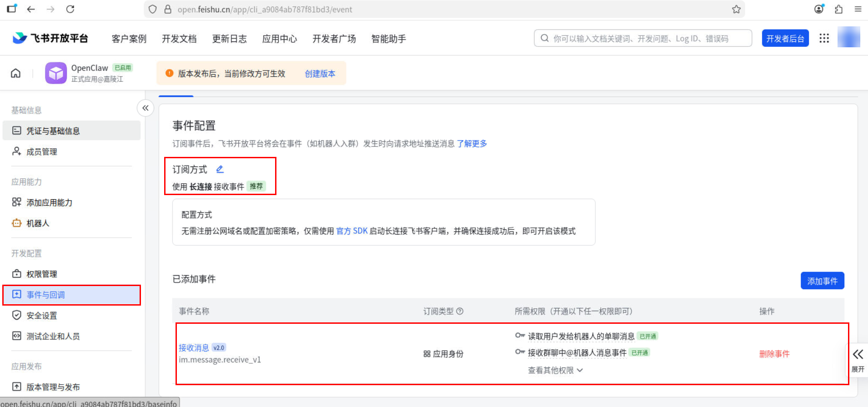Image resolution: width=868 pixels, height=407 pixels.
Task: Select 凭证与基础信息 in sidebar
Action: click(x=71, y=131)
